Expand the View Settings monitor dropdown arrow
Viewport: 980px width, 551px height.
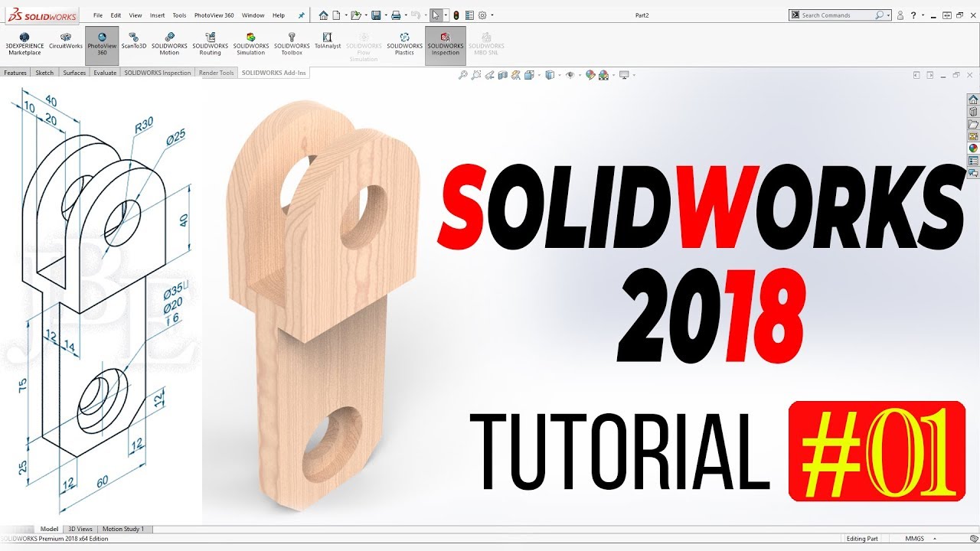click(x=634, y=75)
